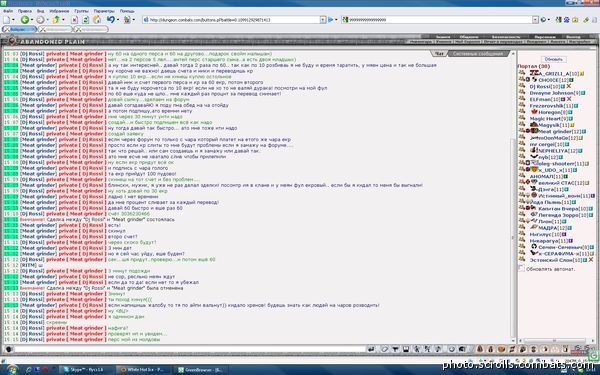Open the Персонаж game menu item
The width and height of the screenshot is (600, 375).
545,37
